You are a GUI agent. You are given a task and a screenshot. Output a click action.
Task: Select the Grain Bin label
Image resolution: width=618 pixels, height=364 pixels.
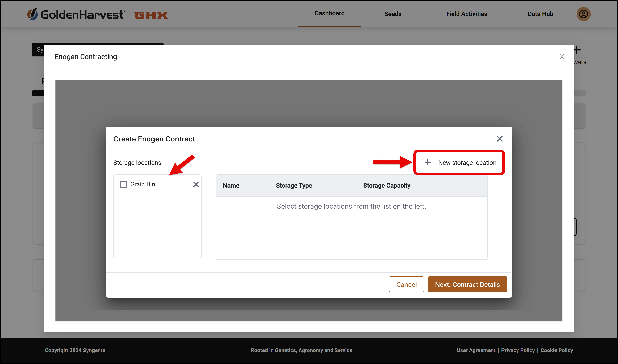tap(143, 184)
